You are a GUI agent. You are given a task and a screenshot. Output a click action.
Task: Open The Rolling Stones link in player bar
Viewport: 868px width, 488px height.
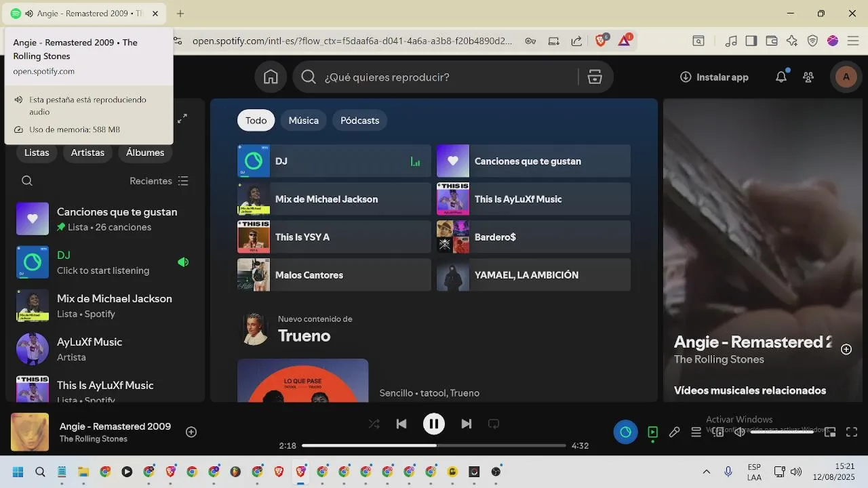[94, 439]
